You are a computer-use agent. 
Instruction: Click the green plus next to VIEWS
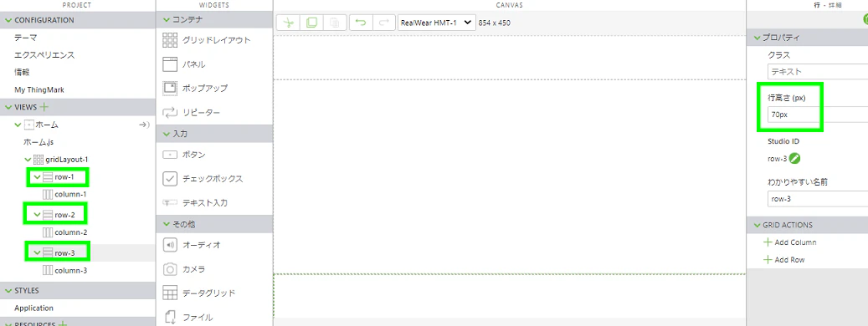tap(44, 107)
